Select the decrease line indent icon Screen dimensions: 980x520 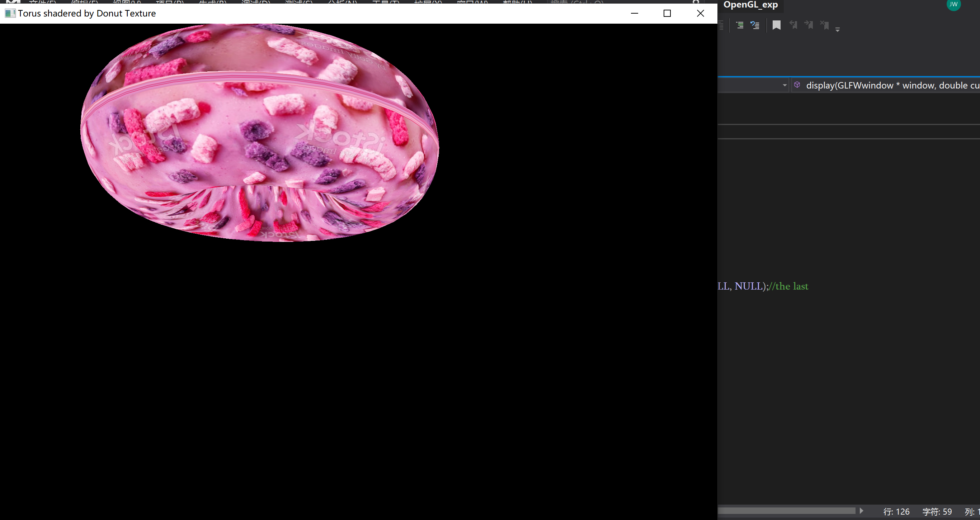(755, 25)
